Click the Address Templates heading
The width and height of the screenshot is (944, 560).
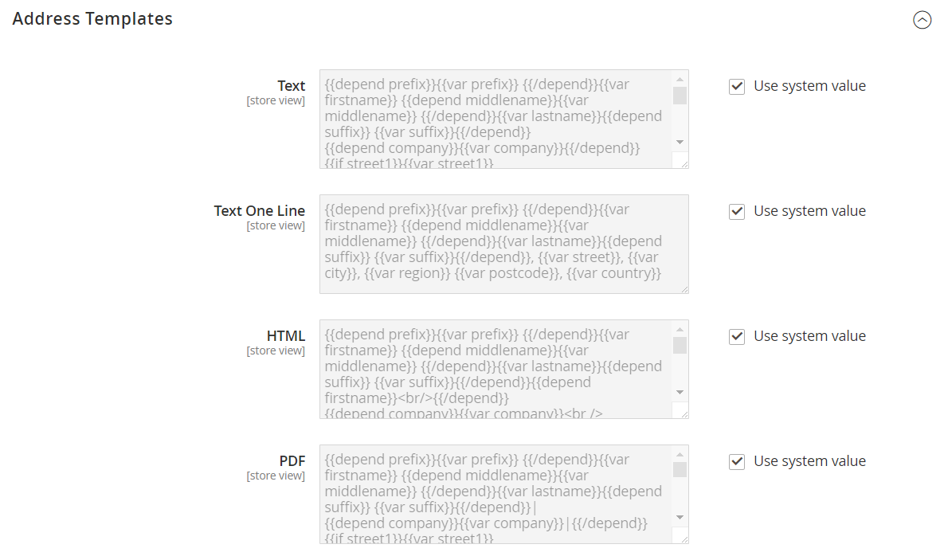click(92, 18)
